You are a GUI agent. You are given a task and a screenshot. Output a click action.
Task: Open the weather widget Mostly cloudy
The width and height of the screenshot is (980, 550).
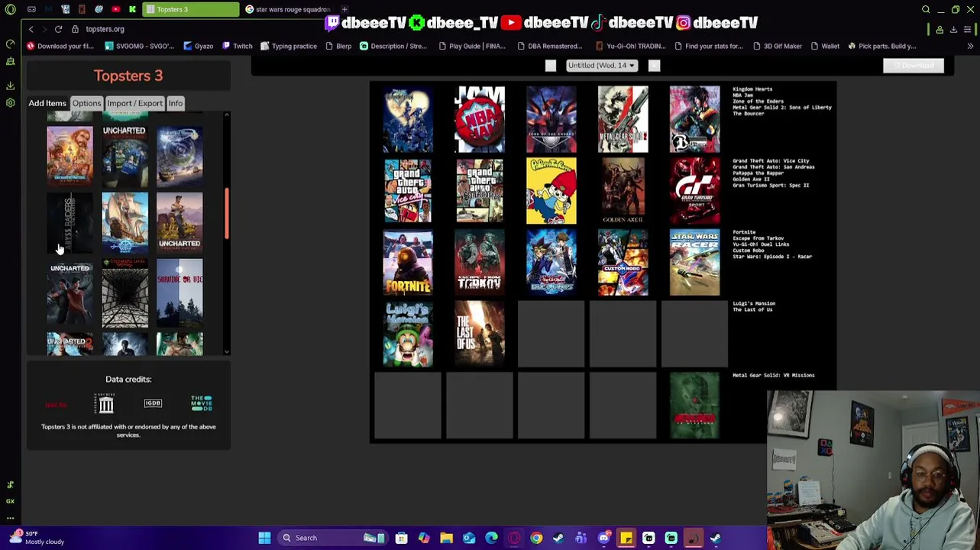pos(37,538)
